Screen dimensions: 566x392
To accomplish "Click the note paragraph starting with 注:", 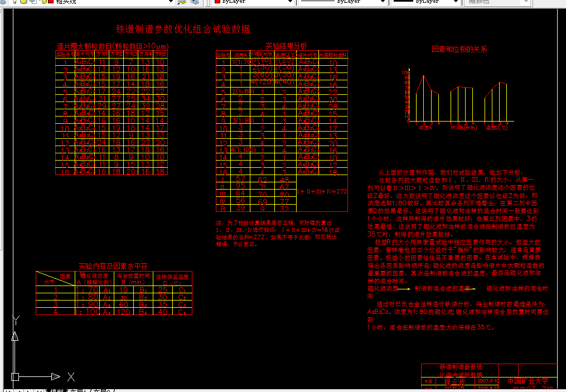I will click(278, 234).
